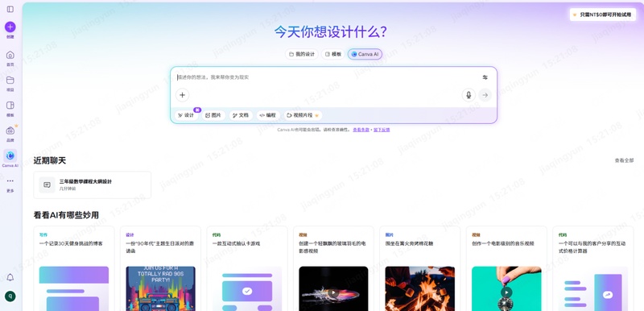Open 留下反馈 link
The image size is (644, 311).
[382, 130]
